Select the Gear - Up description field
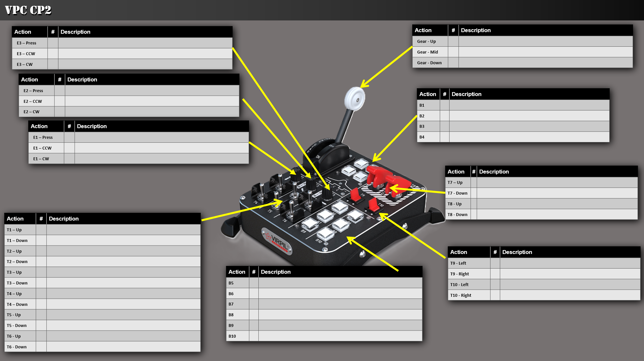 (x=545, y=41)
